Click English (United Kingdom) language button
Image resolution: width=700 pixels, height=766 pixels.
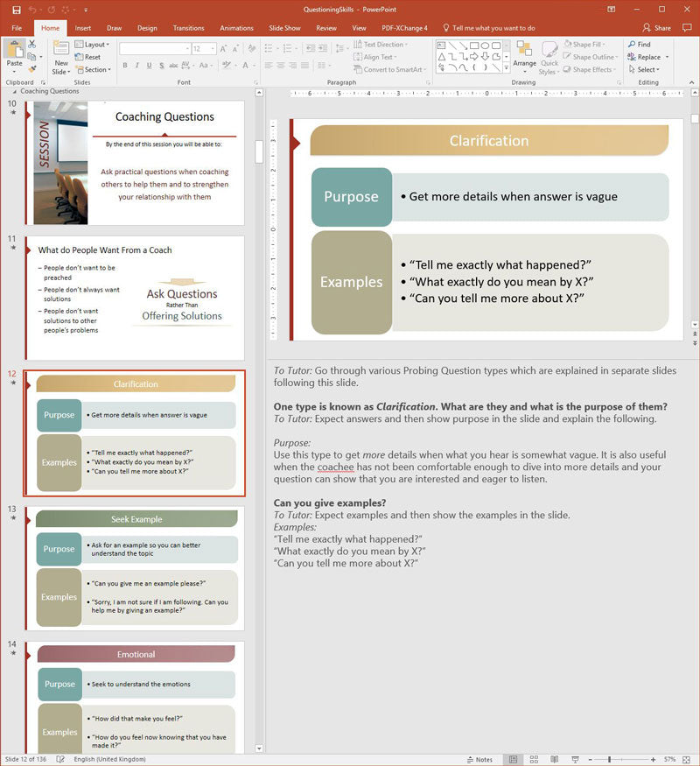tap(110, 759)
